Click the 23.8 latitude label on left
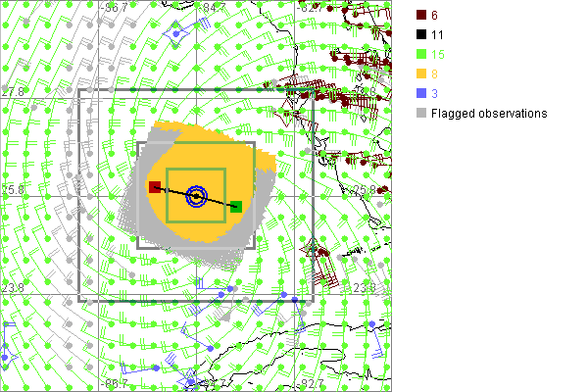This screenshot has height=392, width=588. 13,287
